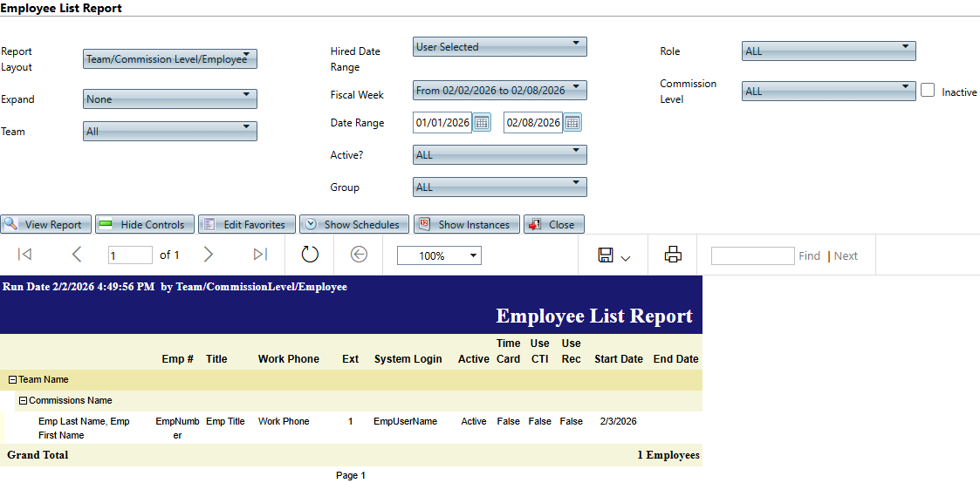The height and width of the screenshot is (483, 980).
Task: Collapse the Commissions Name group
Action: coord(24,401)
